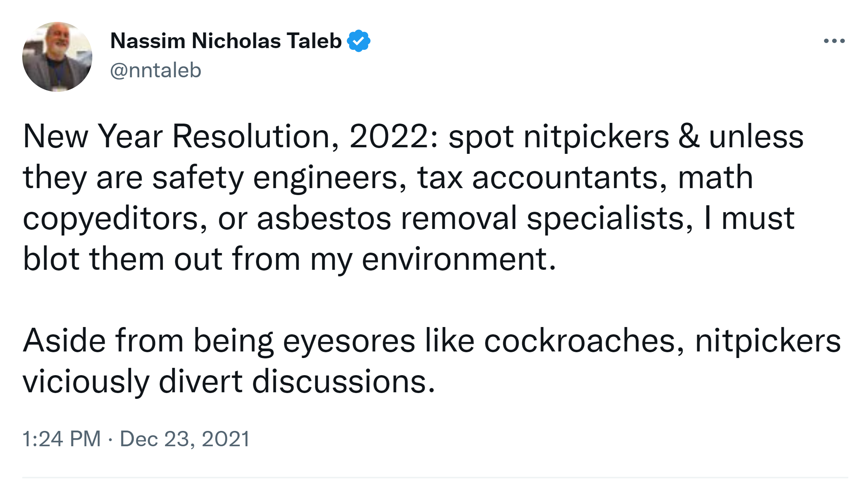Click "nitpickers" in the tweet's first line
The height and width of the screenshot is (494, 868).
click(596, 137)
